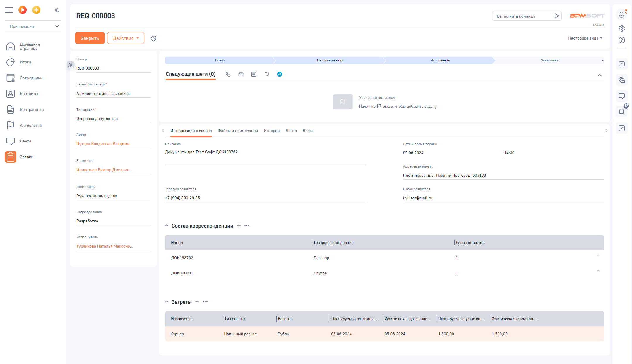
Task: Select the Курьер expense row
Action: pyautogui.click(x=384, y=334)
